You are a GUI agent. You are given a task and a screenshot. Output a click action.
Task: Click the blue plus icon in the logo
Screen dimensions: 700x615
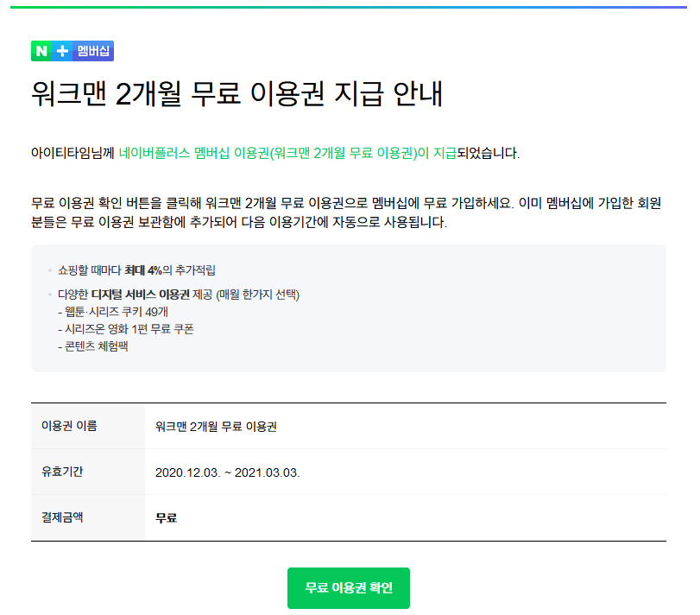pyautogui.click(x=62, y=51)
